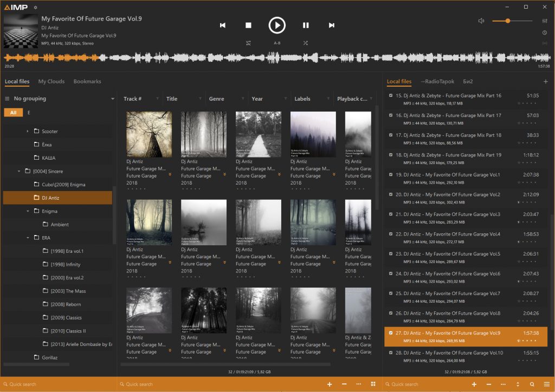555x392 pixels.
Task: Play track 28 My Favorite Vol.10
Action: point(466,356)
